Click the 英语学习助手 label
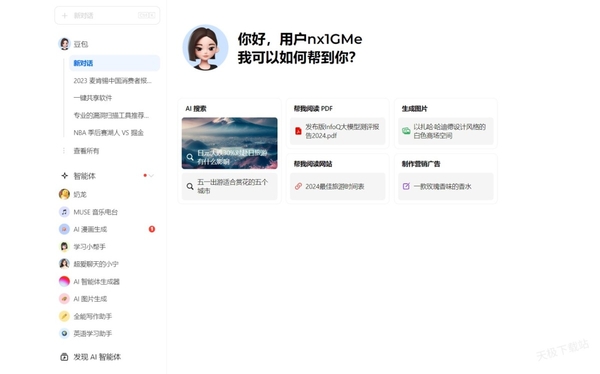600x374 pixels. (93, 334)
